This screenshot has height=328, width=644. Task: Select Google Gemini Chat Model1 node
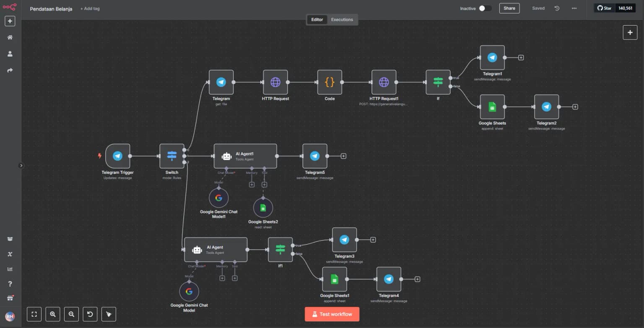pos(218,198)
